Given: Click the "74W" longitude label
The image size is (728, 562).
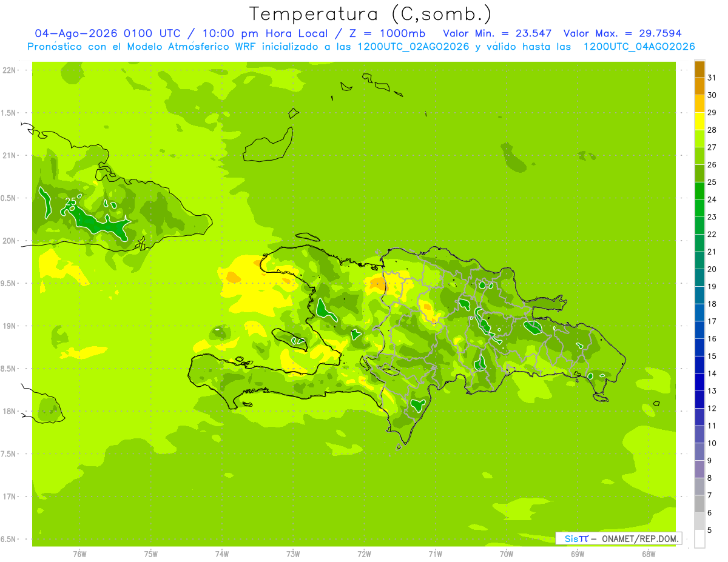Looking at the screenshot, I should tap(222, 554).
